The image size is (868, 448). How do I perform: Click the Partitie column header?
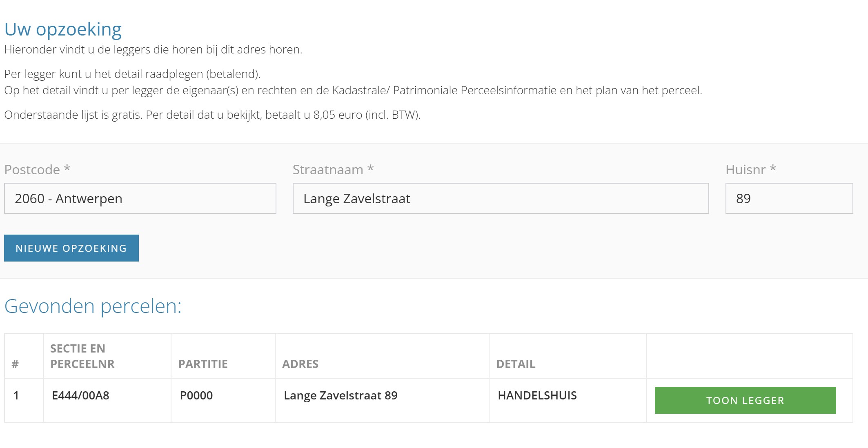pyautogui.click(x=203, y=364)
